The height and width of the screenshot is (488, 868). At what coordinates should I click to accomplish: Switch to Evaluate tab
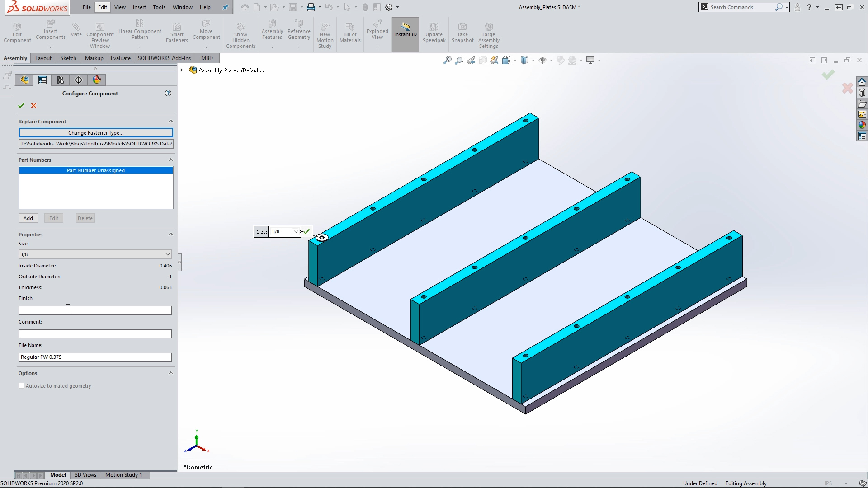[x=121, y=58]
